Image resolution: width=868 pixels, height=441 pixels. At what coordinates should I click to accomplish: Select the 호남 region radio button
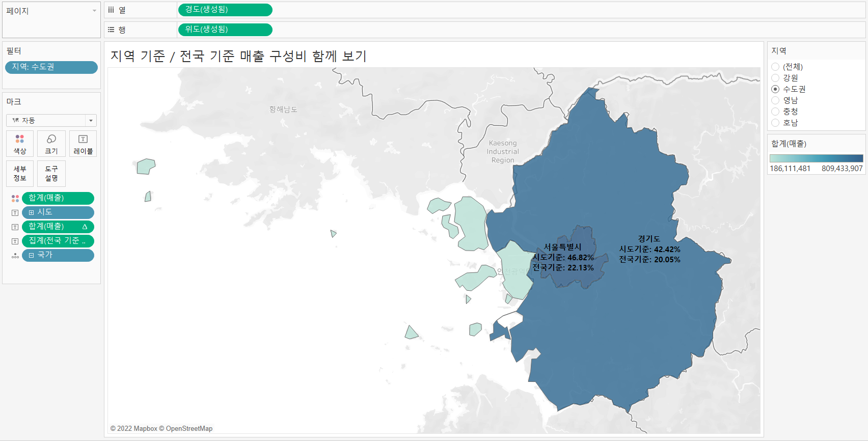[775, 123]
